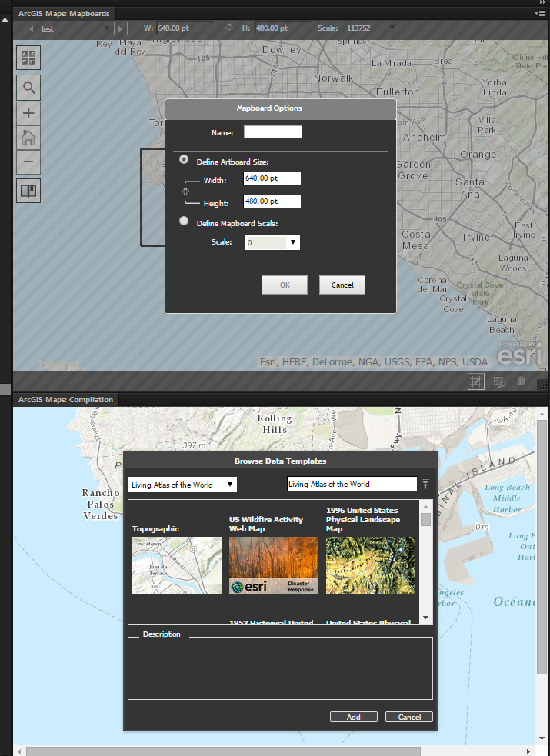Switch to ArcGIS Maps: Compilation tab

pyautogui.click(x=66, y=400)
